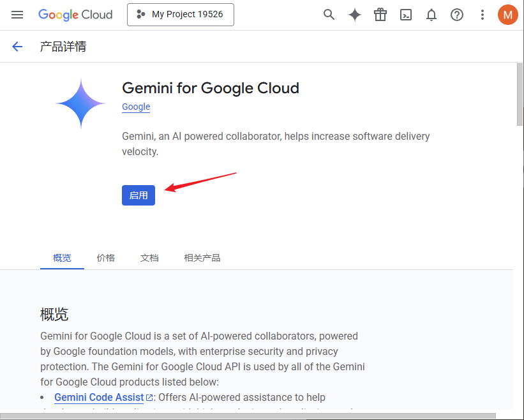The height and width of the screenshot is (420, 524).
Task: Open the Google publisher link
Action: (x=135, y=107)
